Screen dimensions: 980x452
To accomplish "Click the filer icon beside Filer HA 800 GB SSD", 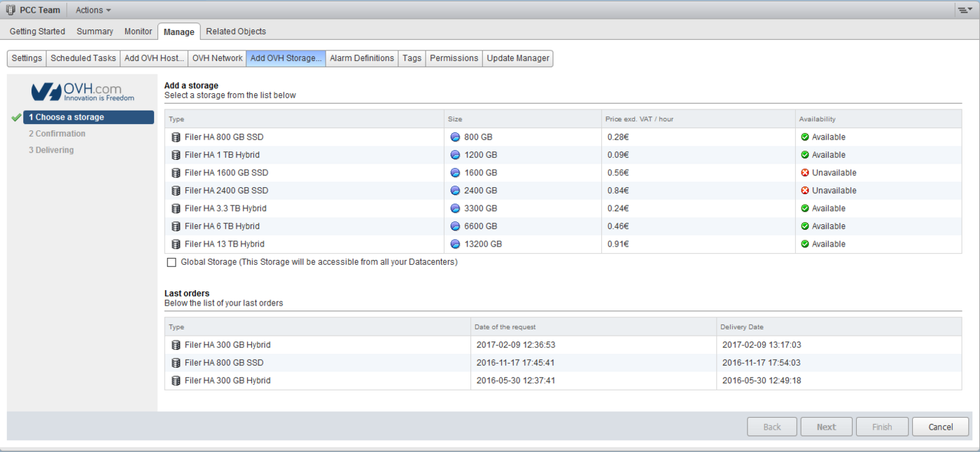I will click(176, 137).
